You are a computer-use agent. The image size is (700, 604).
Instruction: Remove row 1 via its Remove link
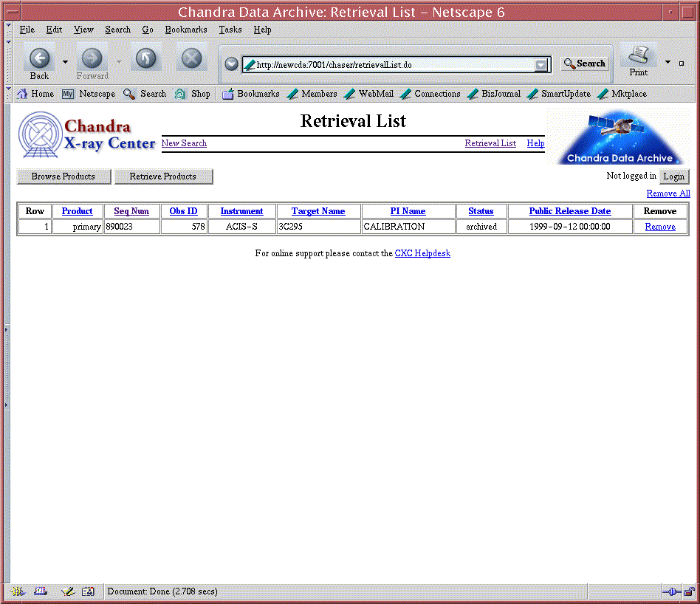tap(660, 227)
